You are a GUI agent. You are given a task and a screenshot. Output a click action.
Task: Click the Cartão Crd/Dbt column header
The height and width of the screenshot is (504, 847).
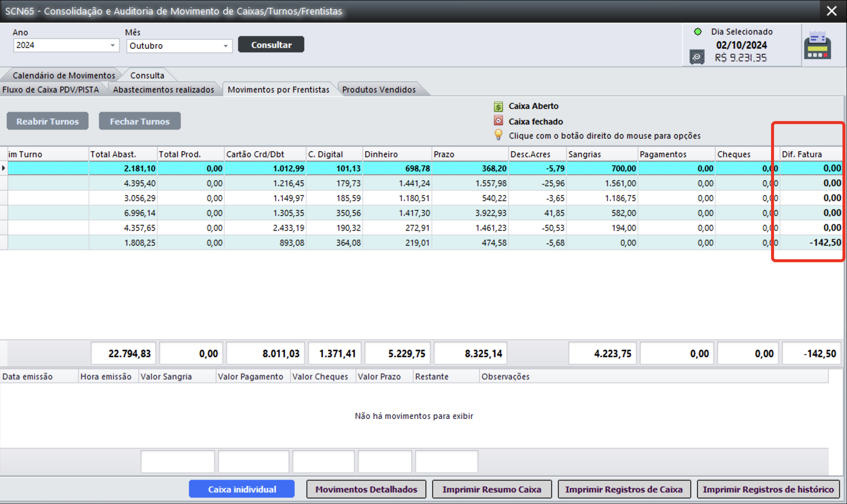tap(265, 154)
